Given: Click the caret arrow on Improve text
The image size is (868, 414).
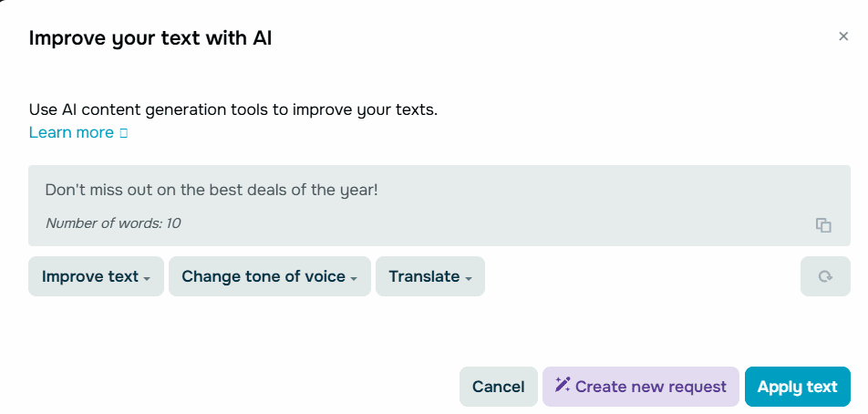Looking at the screenshot, I should [147, 278].
